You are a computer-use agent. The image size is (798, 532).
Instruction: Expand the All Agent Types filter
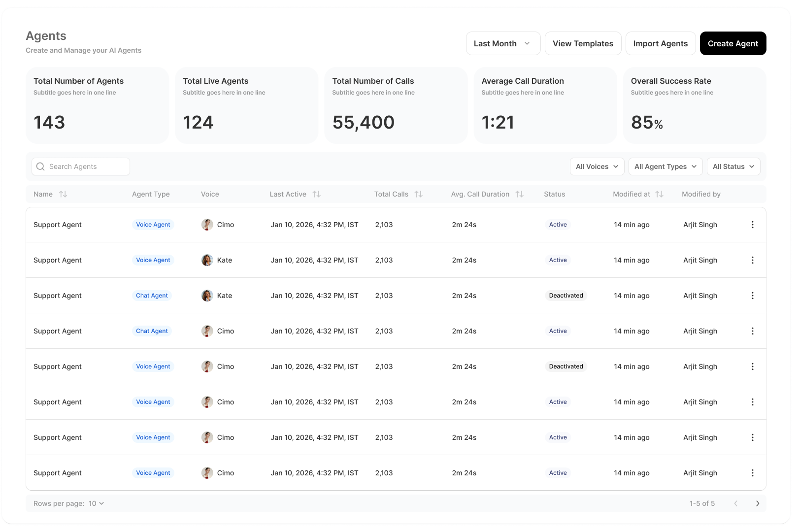665,166
